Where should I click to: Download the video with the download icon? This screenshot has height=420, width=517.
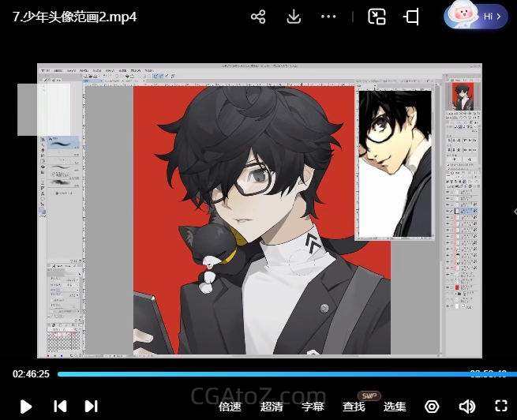[x=294, y=17]
